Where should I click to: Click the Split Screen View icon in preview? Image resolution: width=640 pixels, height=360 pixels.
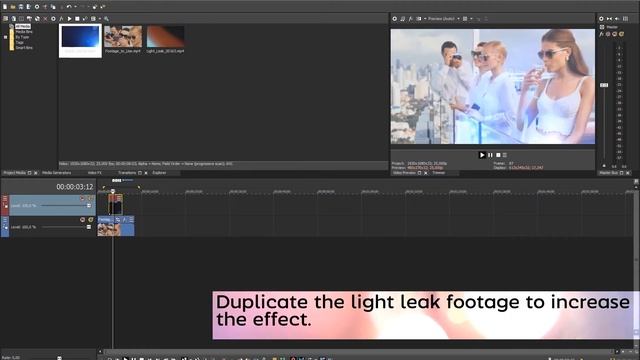pyautogui.click(x=419, y=18)
